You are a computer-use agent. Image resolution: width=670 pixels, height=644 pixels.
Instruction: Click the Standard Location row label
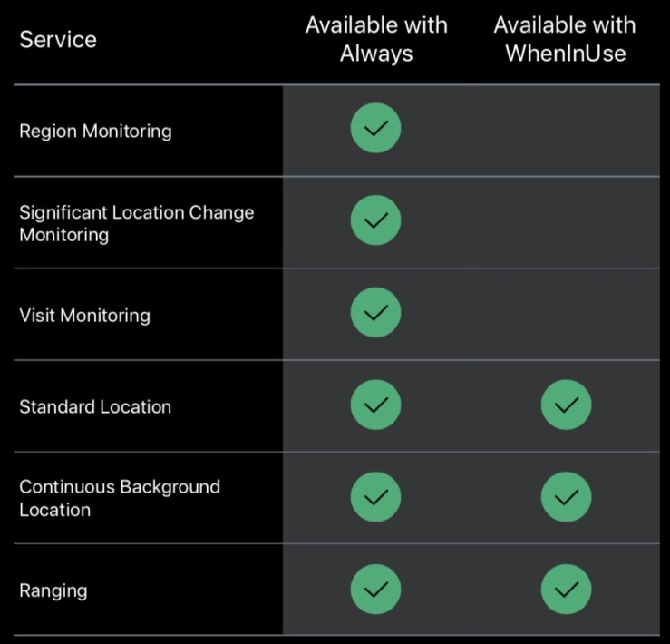click(x=95, y=406)
